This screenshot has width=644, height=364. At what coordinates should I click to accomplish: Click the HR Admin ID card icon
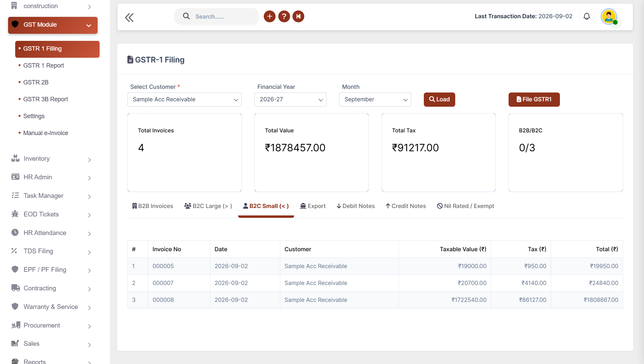[15, 177]
